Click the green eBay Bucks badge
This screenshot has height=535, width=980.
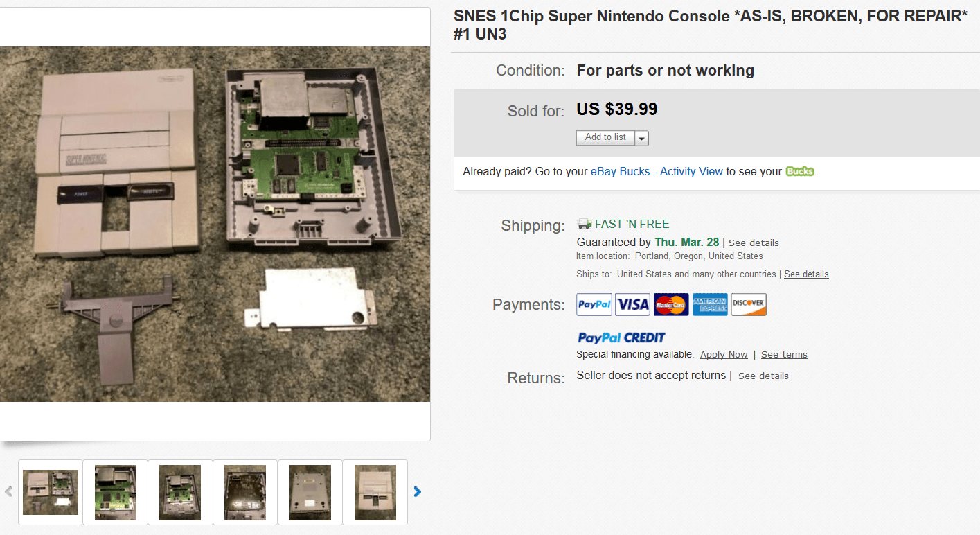tap(800, 171)
